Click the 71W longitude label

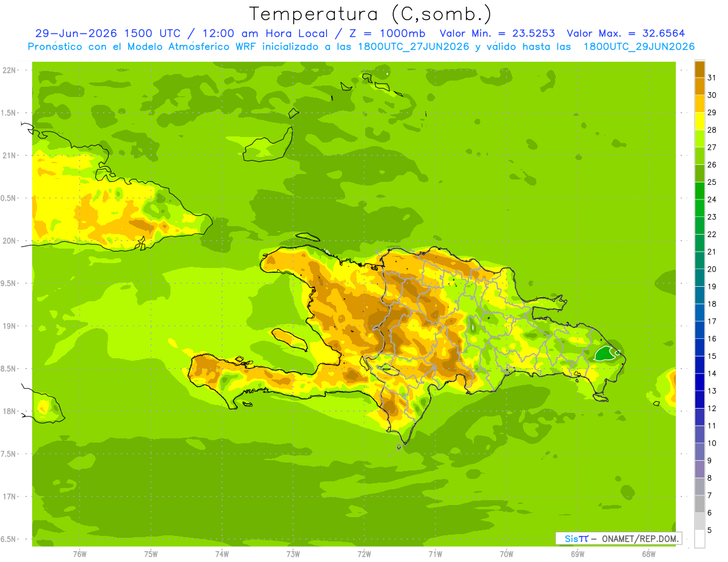(x=435, y=554)
